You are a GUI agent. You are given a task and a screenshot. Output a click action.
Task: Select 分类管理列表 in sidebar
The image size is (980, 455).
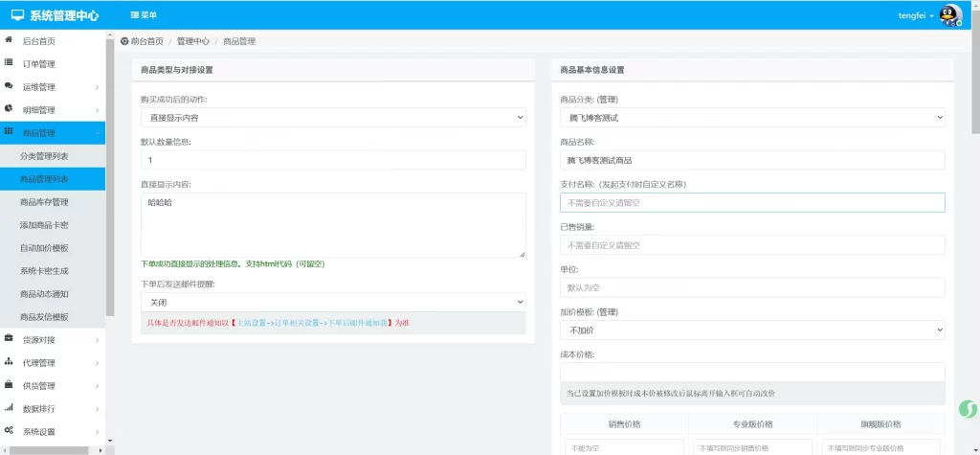pos(44,156)
